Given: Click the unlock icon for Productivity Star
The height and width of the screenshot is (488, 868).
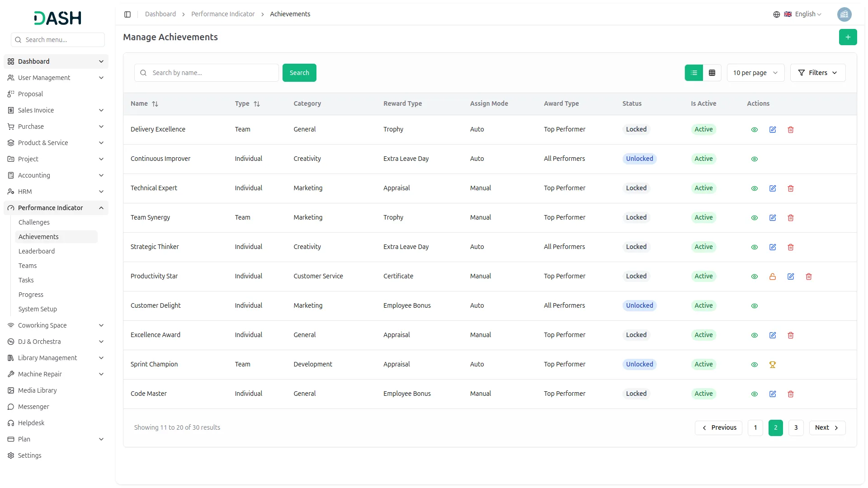Looking at the screenshot, I should (773, 277).
